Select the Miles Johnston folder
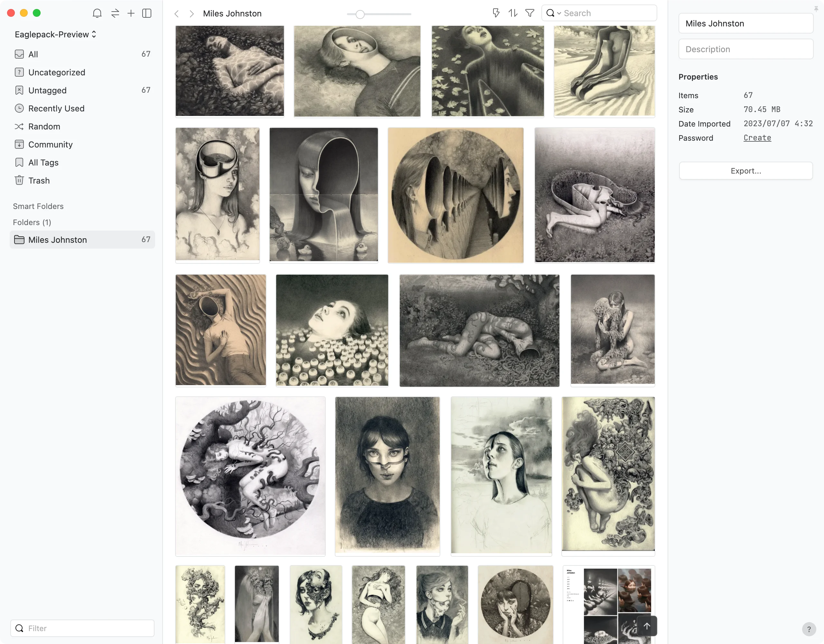Screen dimensions: 824x644 (82, 240)
